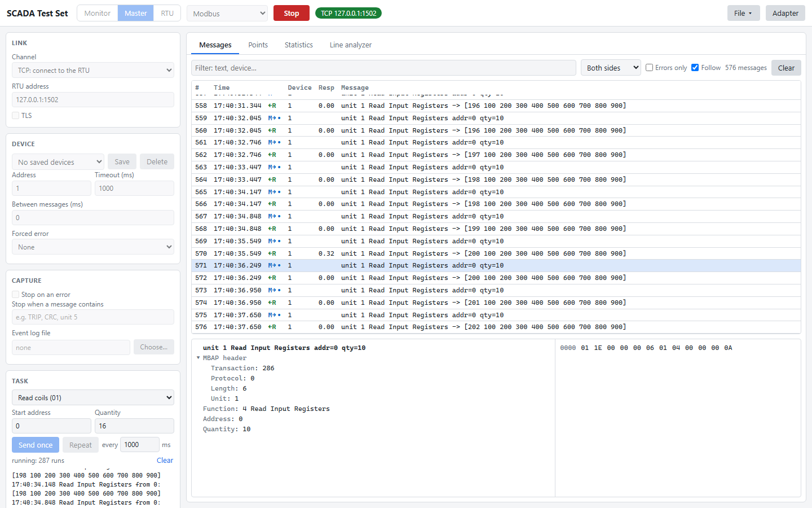Screen dimensions: 812x508
Task: Open the File menu
Action: point(743,13)
